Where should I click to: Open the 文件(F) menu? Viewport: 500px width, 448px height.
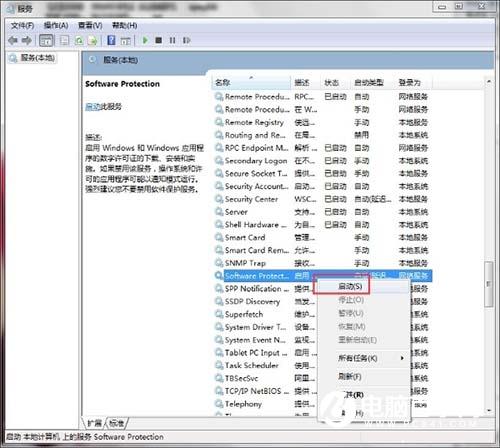22,25
